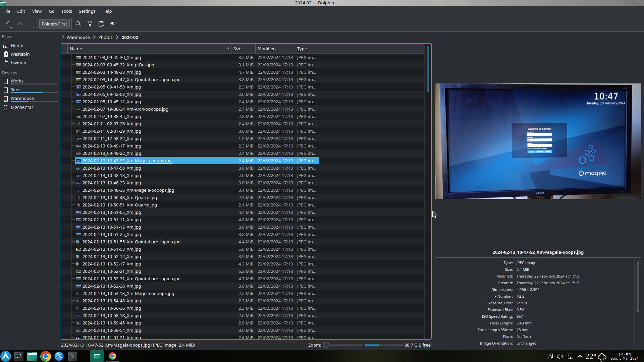Open the Filter funnel tool
644x362 pixels.
(90, 24)
